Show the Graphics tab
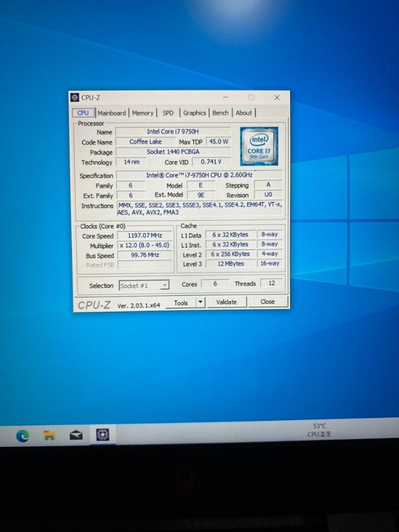 (195, 113)
